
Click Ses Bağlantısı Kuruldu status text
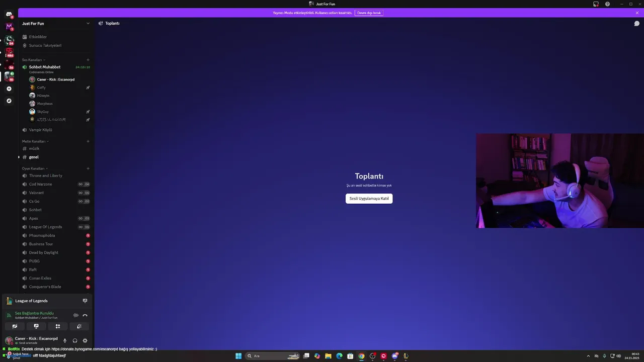pos(34,313)
